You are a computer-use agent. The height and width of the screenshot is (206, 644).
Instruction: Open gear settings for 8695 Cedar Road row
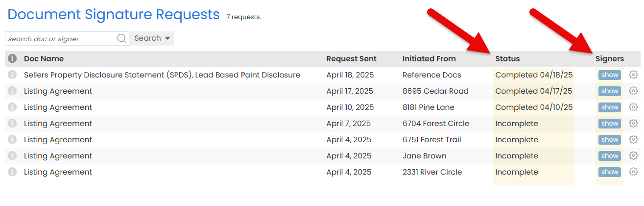pos(633,91)
